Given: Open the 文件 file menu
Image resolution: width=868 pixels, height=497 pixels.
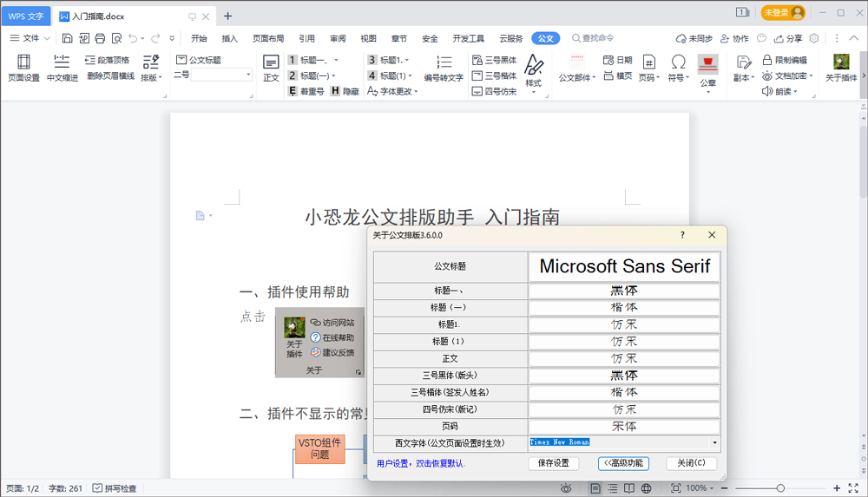Looking at the screenshot, I should pos(30,38).
